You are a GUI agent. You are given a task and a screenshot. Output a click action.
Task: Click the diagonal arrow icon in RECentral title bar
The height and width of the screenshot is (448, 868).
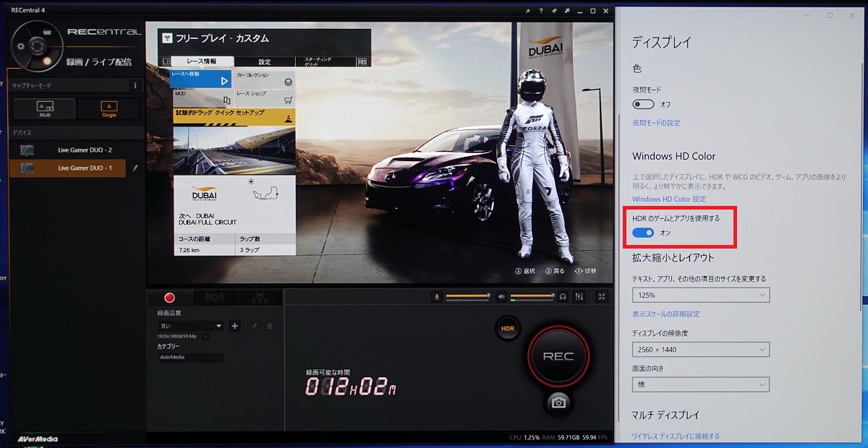[x=567, y=12]
